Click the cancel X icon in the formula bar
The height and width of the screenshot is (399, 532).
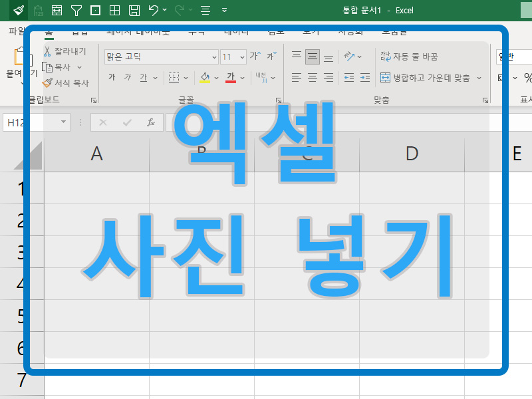pyautogui.click(x=103, y=122)
